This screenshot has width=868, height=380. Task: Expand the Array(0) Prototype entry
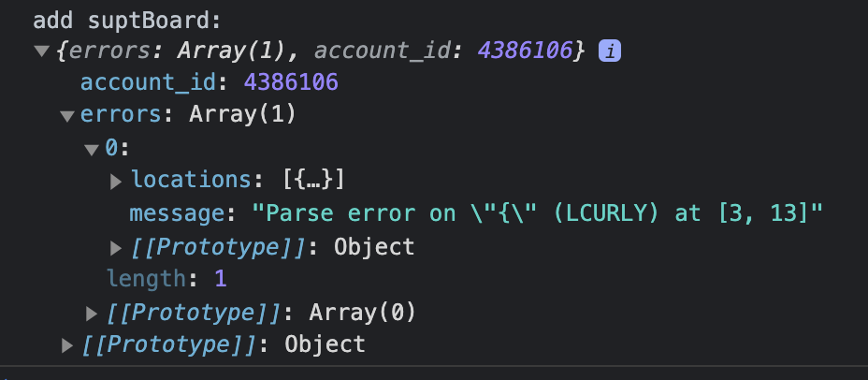coord(92,314)
